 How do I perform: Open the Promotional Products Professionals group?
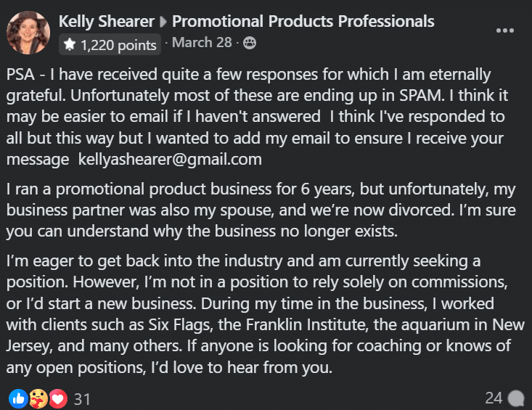(x=303, y=21)
